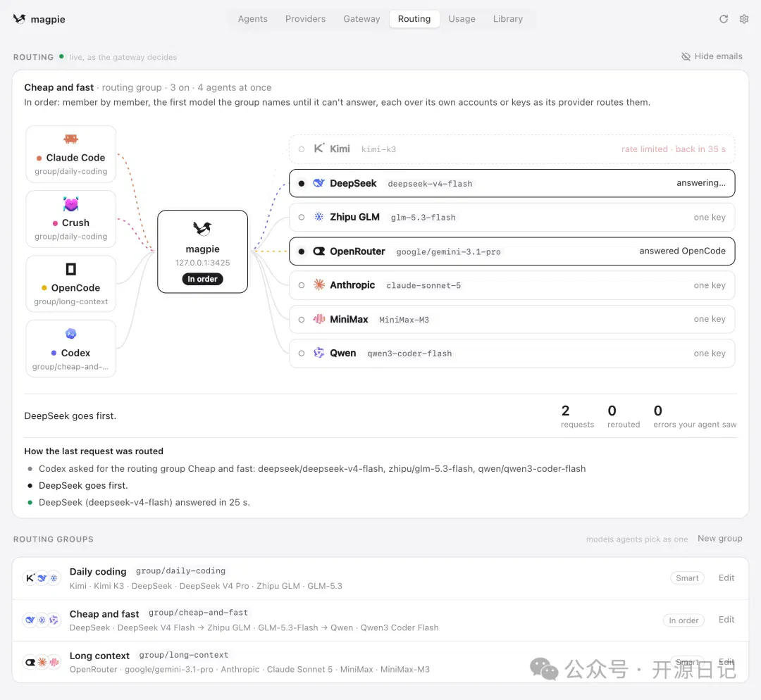Image resolution: width=761 pixels, height=700 pixels.
Task: Click the Qwen logo icon
Action: 319,353
